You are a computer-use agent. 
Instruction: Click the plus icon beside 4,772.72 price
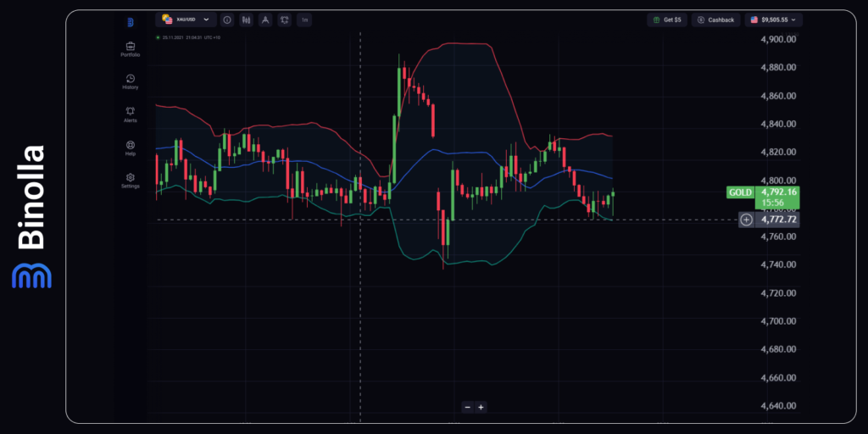tap(746, 220)
